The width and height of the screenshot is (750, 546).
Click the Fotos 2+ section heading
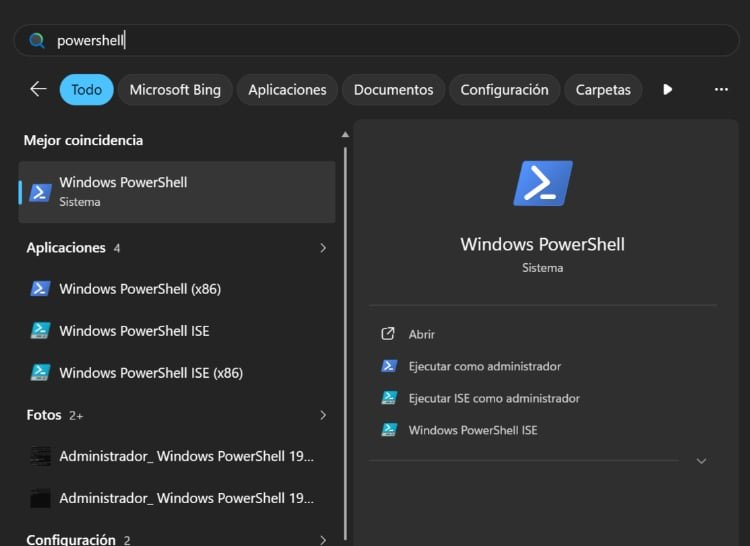(x=55, y=415)
